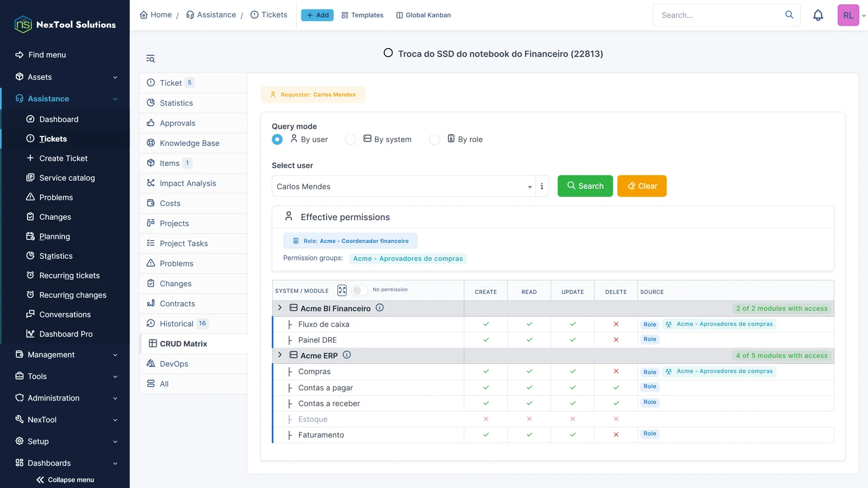
Task: Switch to the Historical tab
Action: (193, 324)
